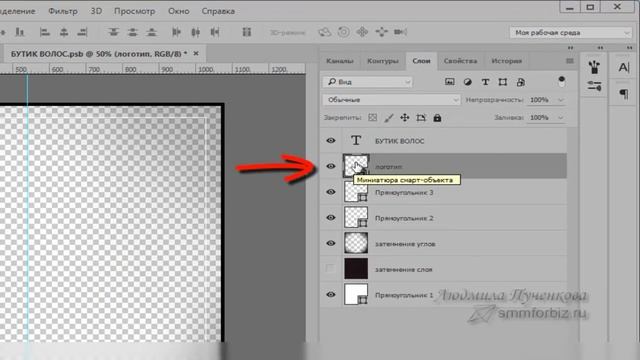This screenshot has height=360, width=640.
Task: Show the затемнение слоя layer
Action: [330, 269]
